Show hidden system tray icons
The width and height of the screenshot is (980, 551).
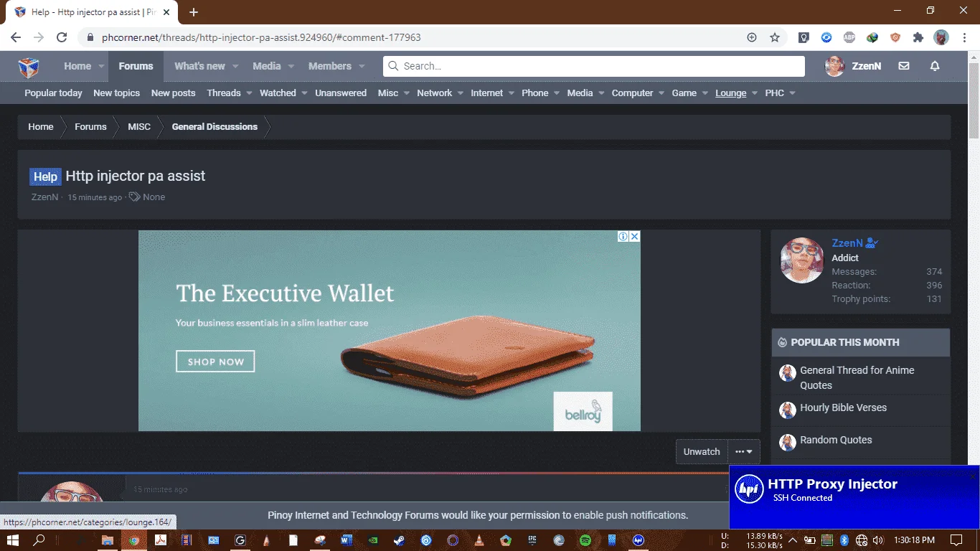[x=793, y=540]
